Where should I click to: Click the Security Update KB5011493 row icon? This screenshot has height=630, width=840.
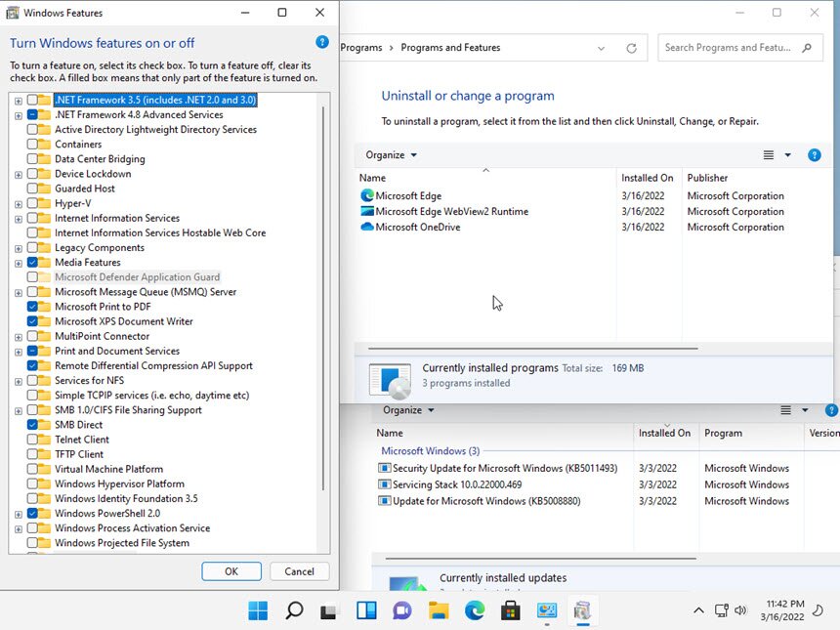384,468
